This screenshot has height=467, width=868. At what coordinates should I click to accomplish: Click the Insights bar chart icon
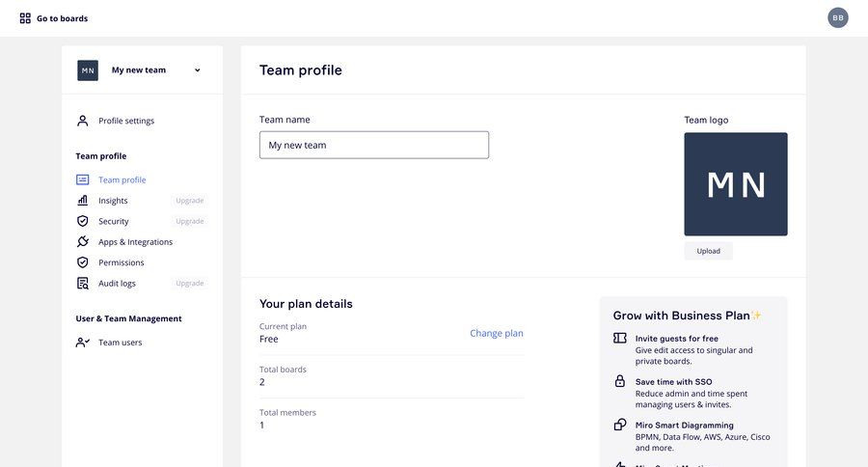point(83,201)
